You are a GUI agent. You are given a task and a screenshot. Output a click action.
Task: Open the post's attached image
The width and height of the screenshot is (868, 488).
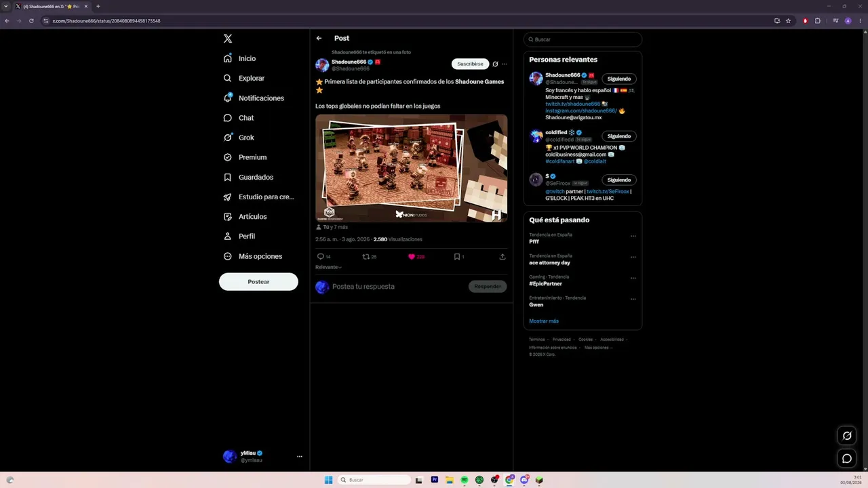(x=411, y=168)
